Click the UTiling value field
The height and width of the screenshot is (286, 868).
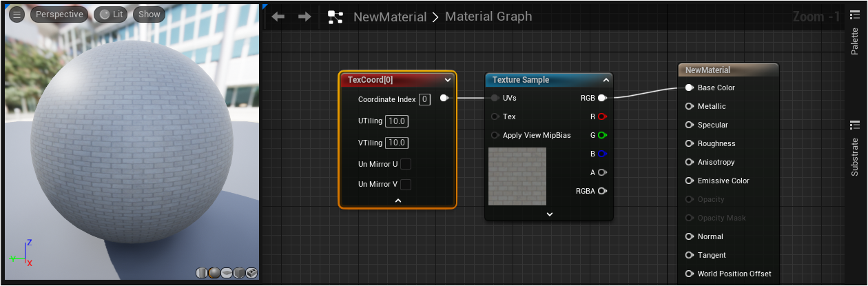(x=397, y=121)
